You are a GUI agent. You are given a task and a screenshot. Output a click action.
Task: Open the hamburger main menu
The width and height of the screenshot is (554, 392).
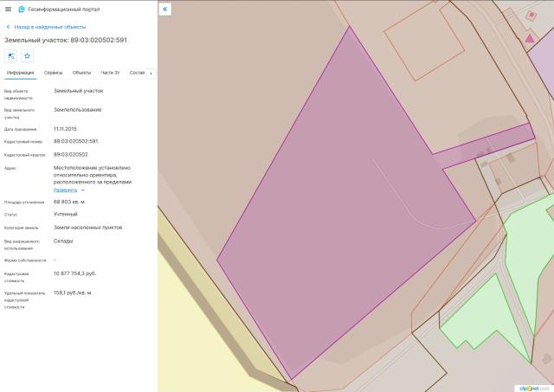[8, 9]
